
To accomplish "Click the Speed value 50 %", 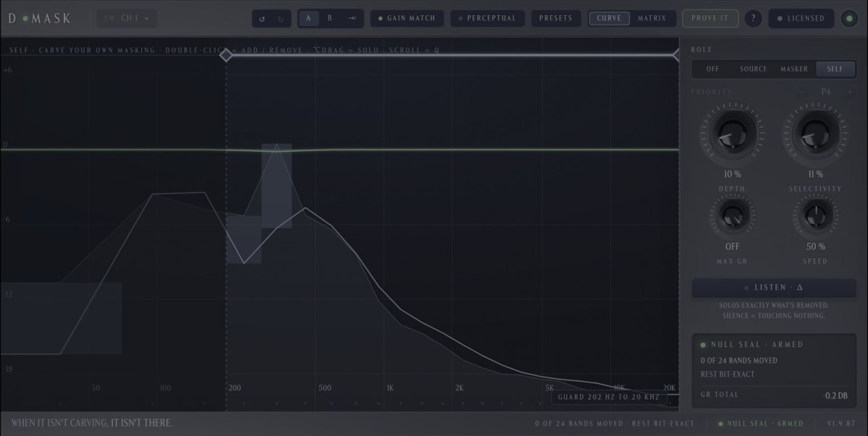I will pos(815,247).
